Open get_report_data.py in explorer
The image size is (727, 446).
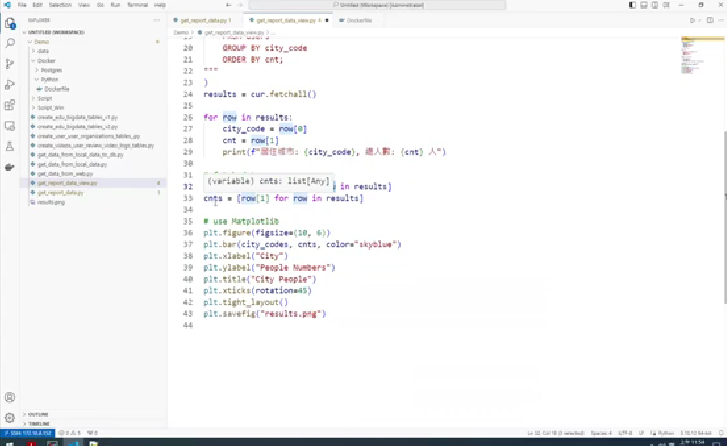[60, 193]
